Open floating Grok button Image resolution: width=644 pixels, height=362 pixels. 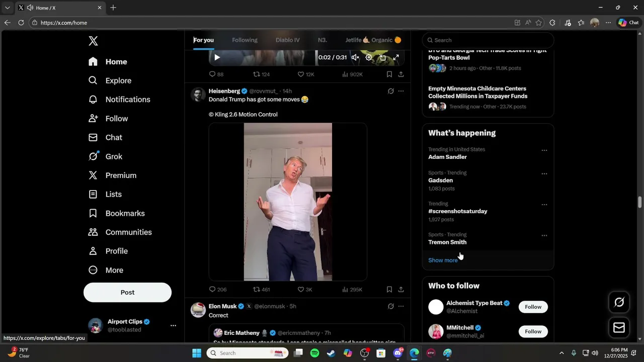click(619, 302)
